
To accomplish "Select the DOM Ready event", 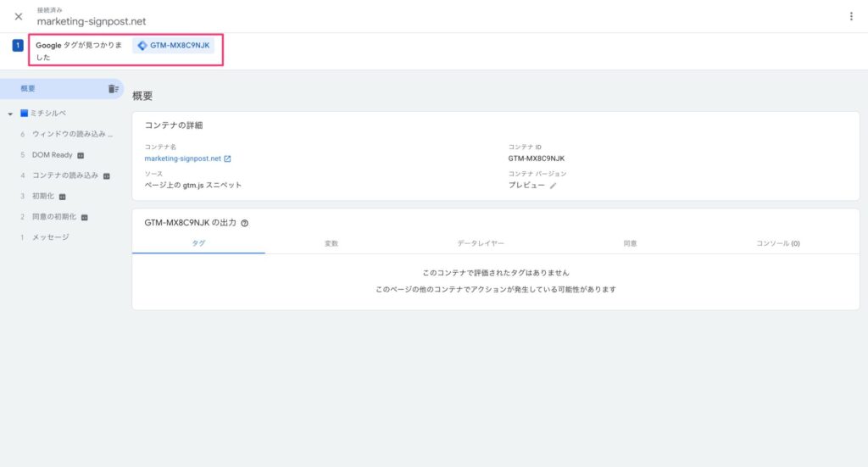I will coord(52,155).
